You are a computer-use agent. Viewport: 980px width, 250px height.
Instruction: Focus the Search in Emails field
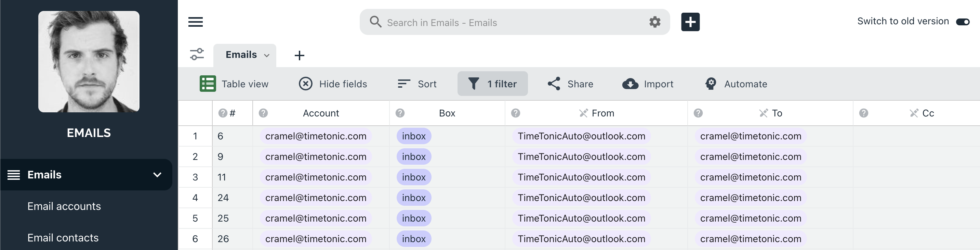pos(514,23)
